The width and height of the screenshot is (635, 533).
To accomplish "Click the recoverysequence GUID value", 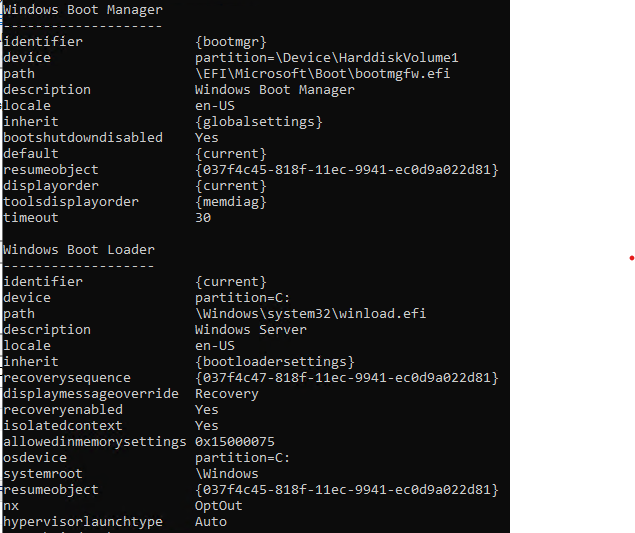I will pos(346,378).
